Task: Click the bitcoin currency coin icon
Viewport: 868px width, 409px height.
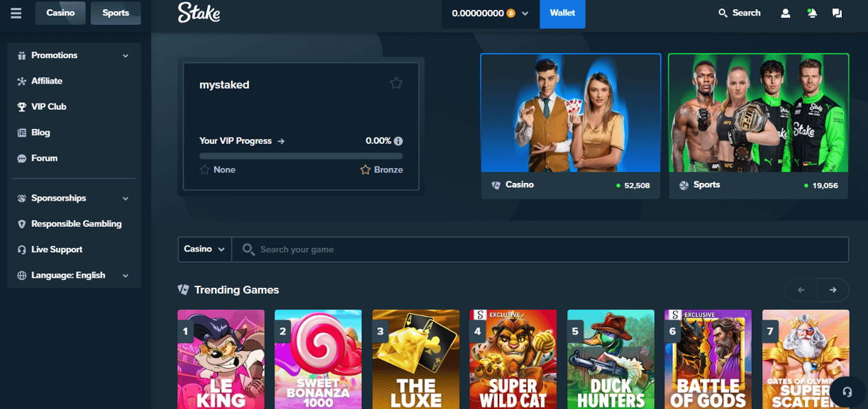Action: [x=511, y=13]
